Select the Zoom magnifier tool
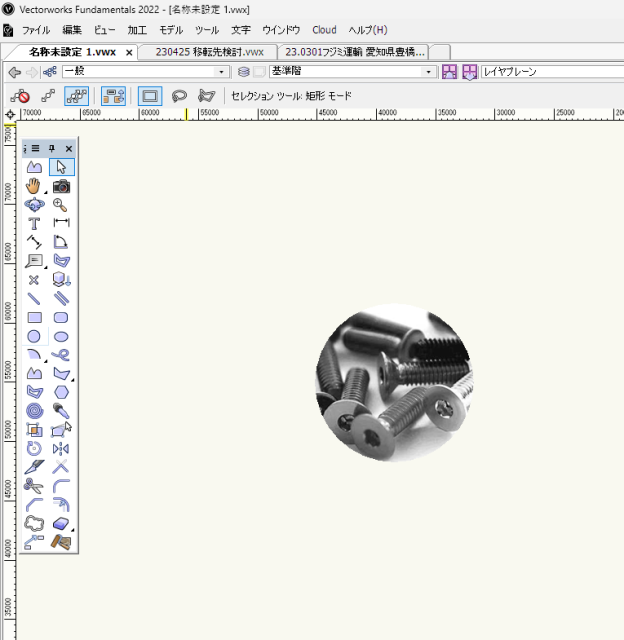This screenshot has height=640, width=624. pyautogui.click(x=61, y=205)
